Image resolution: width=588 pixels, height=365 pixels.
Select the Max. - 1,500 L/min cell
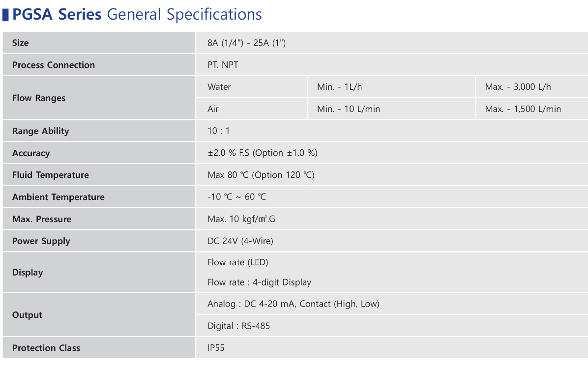(532, 109)
